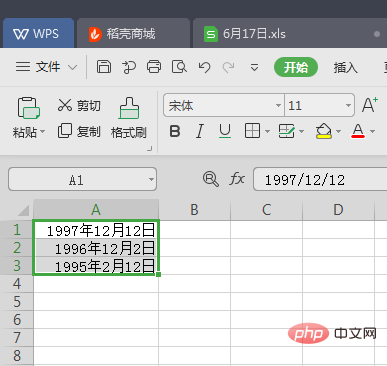The height and width of the screenshot is (366, 387).
Task: Apply cell borders icon
Action: [x=252, y=131]
